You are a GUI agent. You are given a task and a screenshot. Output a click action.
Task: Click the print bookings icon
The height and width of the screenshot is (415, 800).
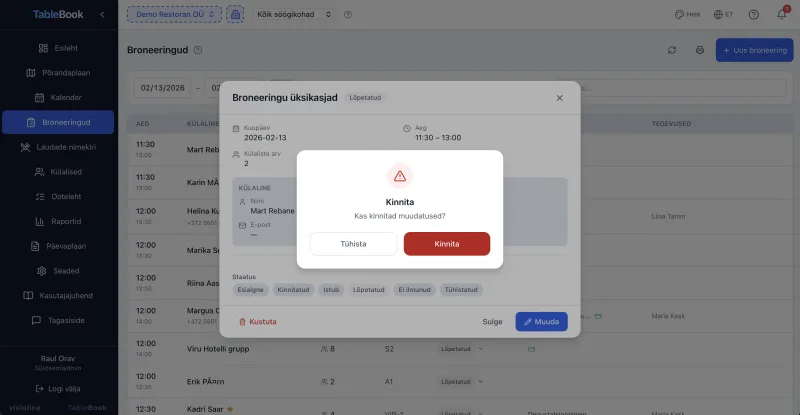click(x=699, y=50)
